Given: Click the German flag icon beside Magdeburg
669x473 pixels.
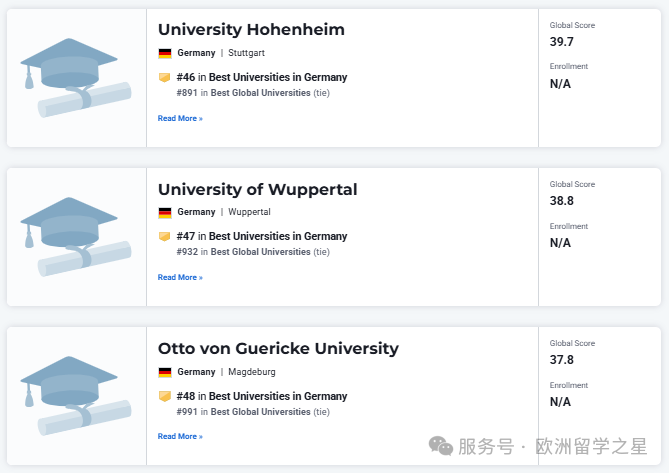Looking at the screenshot, I should (165, 372).
